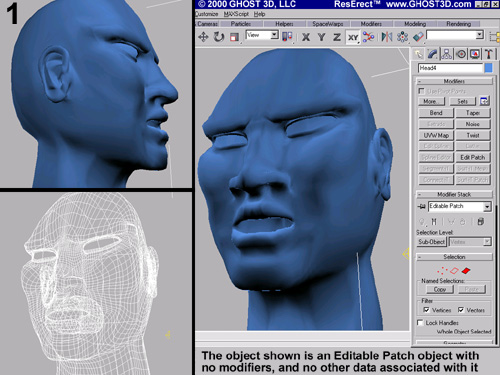Image resolution: width=500 pixels, height=375 pixels.
Task: Switch to the Utilities hammer icon
Action: pos(489,54)
